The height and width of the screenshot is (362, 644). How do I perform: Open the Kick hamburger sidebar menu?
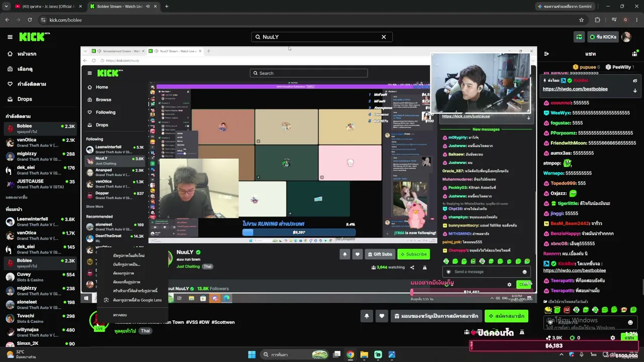(x=10, y=37)
